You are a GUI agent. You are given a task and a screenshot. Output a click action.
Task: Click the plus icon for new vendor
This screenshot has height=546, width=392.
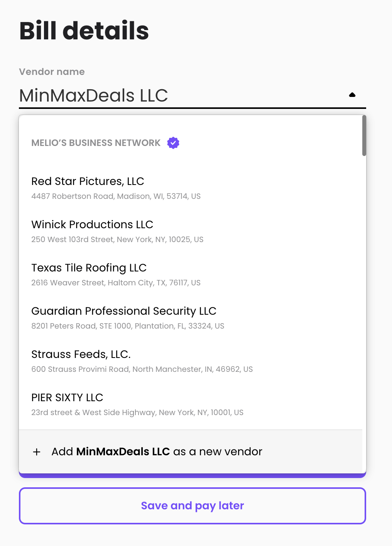[x=37, y=452]
